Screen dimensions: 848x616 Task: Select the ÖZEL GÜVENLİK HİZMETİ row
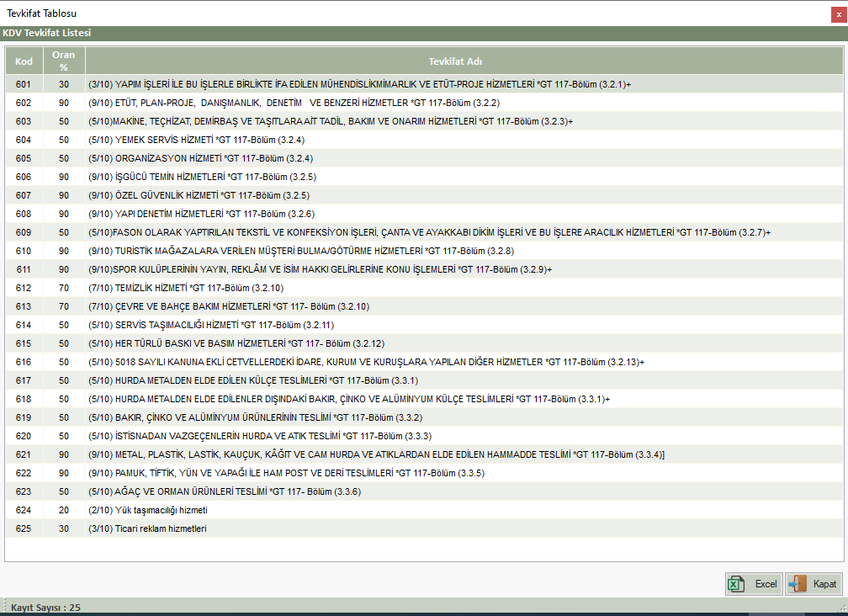point(425,195)
